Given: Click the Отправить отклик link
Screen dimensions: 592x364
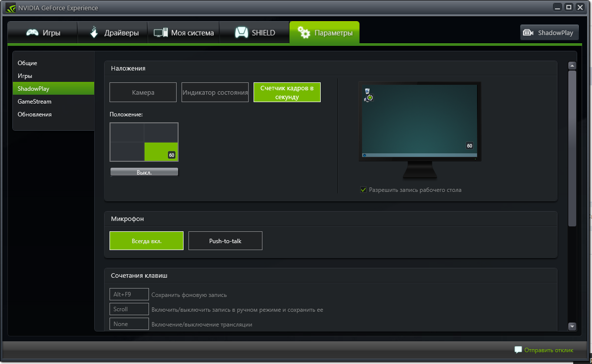Looking at the screenshot, I should point(549,350).
